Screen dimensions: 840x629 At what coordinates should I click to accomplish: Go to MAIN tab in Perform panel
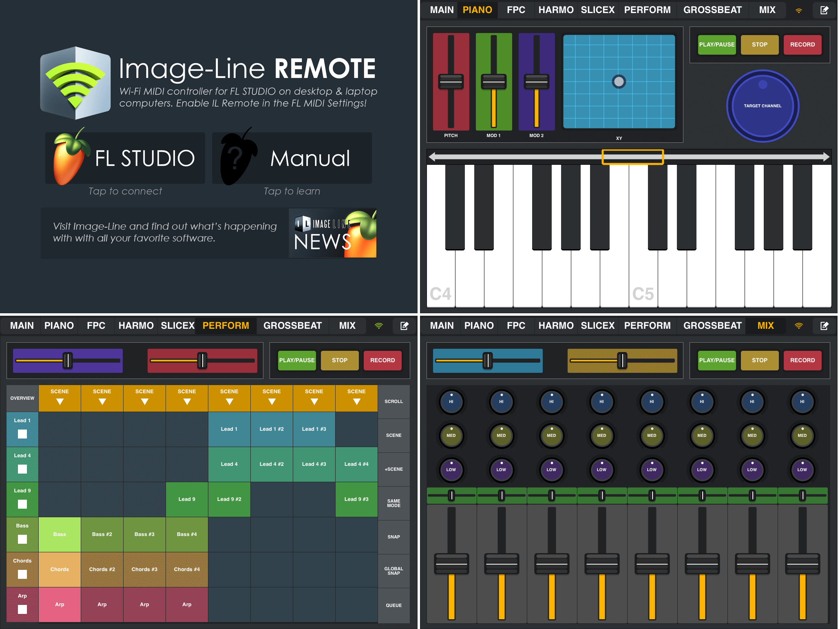22,326
